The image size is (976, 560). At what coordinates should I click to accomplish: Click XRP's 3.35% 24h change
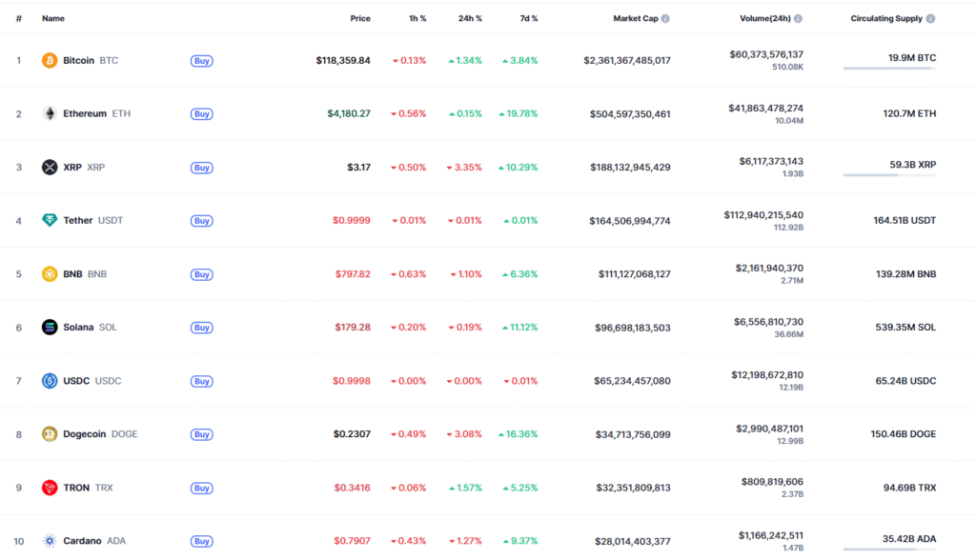464,167
